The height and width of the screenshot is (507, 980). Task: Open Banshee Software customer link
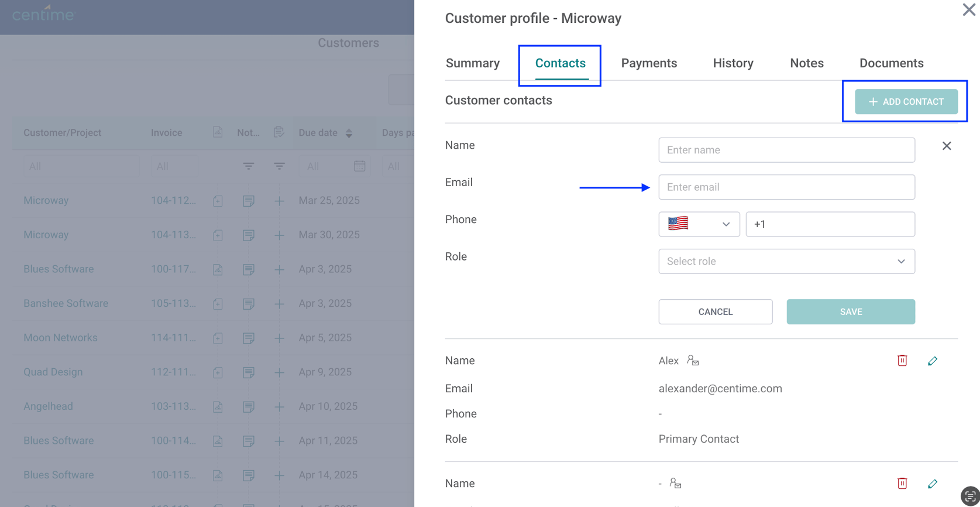click(66, 303)
